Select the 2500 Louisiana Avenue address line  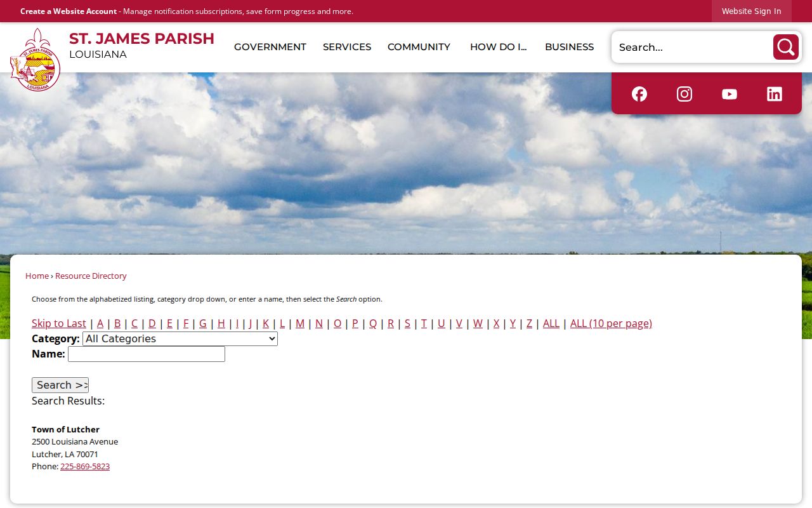75,442
